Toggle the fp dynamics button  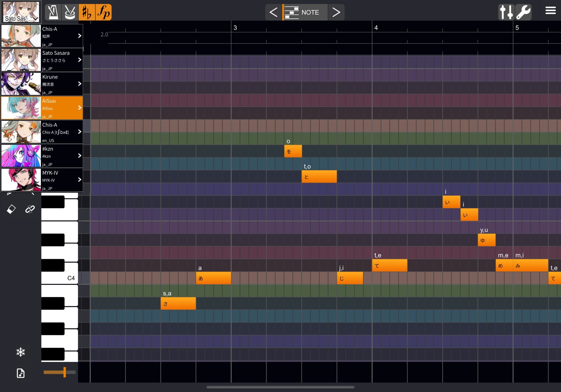pos(104,12)
